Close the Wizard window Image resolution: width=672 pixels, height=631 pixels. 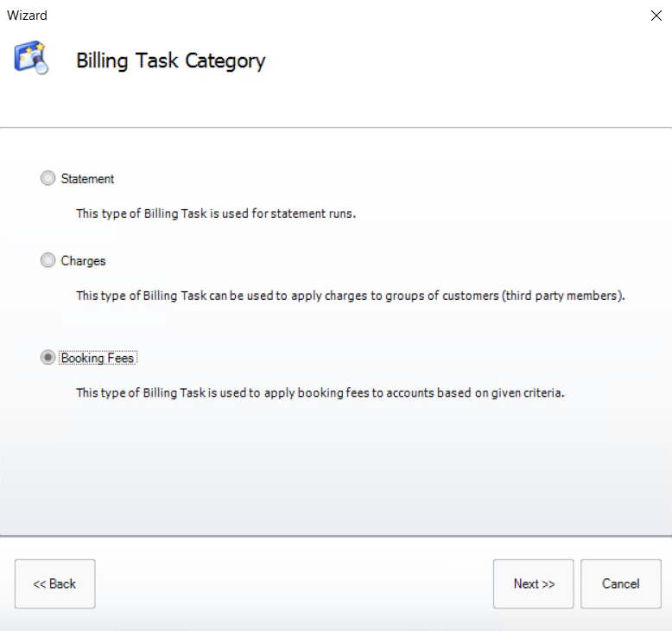coord(656,16)
